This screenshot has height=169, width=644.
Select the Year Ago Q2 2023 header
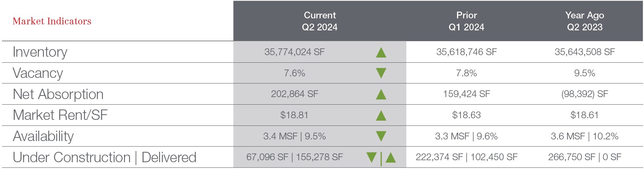tap(585, 21)
